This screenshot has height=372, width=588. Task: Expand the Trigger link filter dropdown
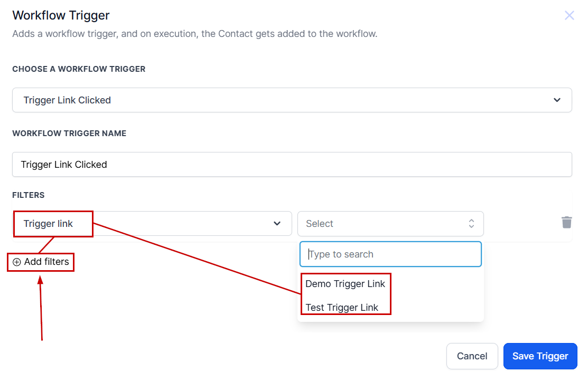[x=152, y=223]
